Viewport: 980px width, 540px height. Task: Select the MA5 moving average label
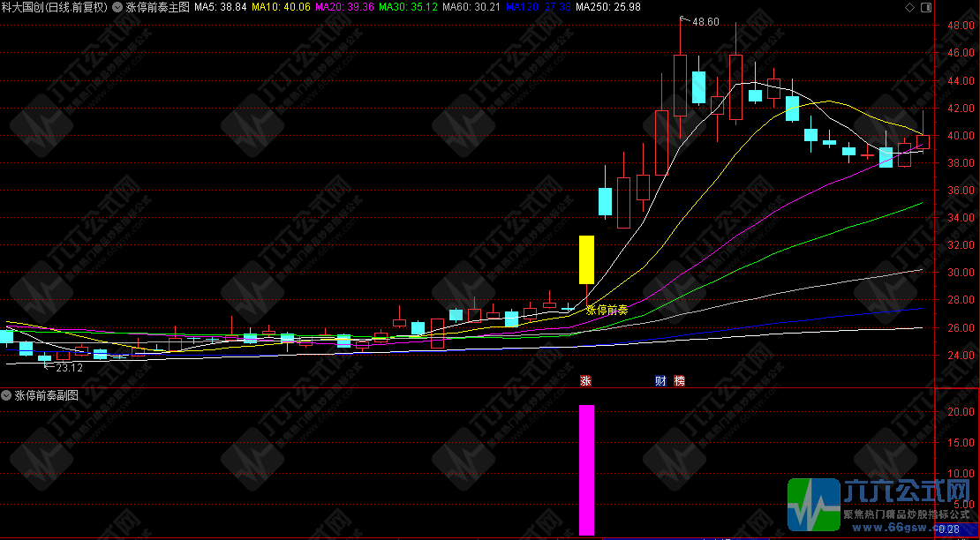coord(220,7)
